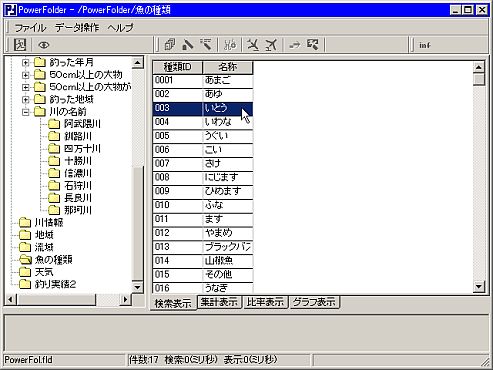Select the table cell ひめます
Screen dimensions: 493x370
pos(228,192)
